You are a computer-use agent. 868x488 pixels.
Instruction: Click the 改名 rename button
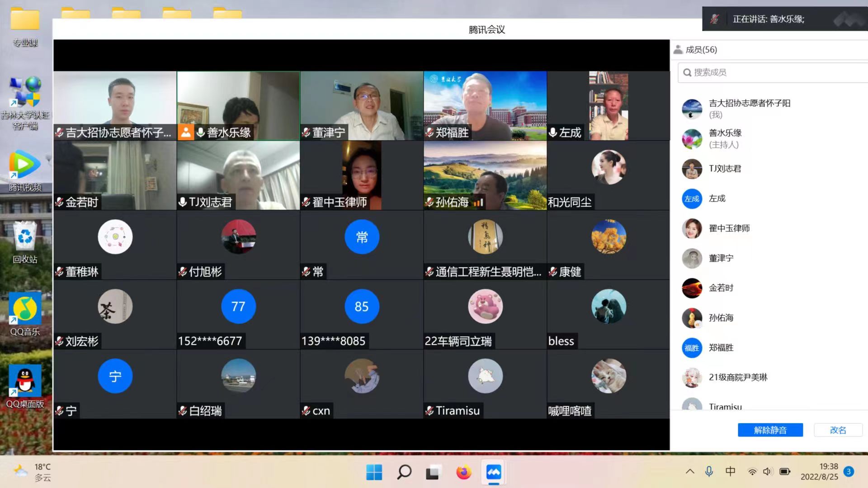(x=838, y=430)
